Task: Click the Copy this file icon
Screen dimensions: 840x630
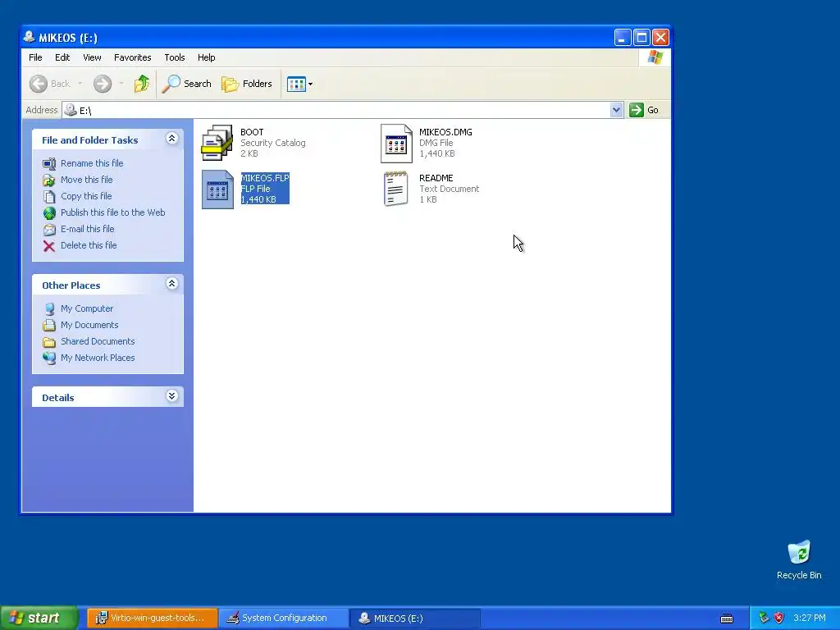Action: [49, 197]
